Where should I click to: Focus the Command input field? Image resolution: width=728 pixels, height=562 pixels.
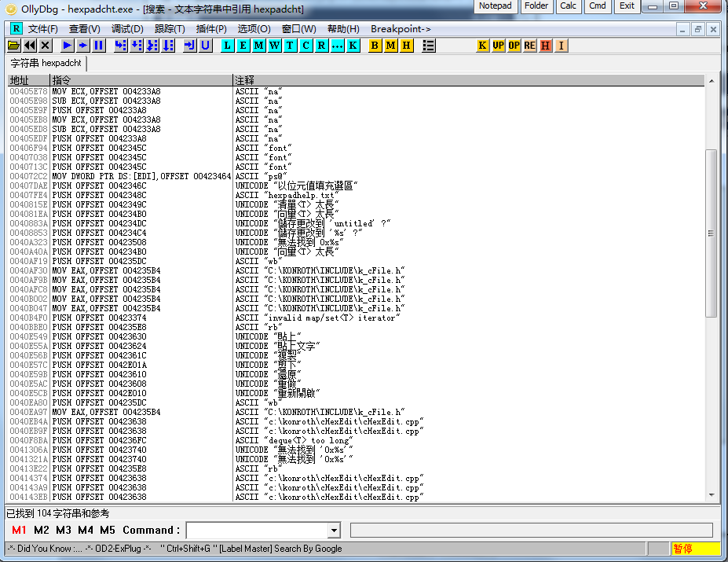pyautogui.click(x=257, y=530)
